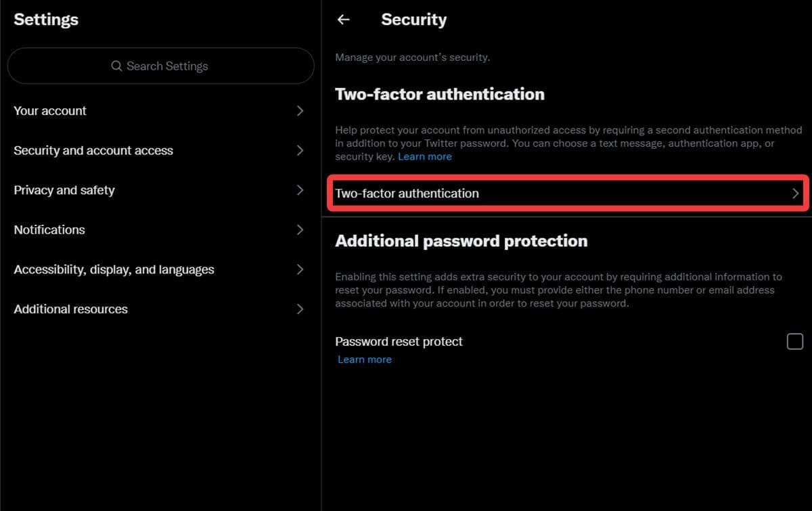
Task: Enable the Password reset protect checkbox
Action: tap(794, 342)
